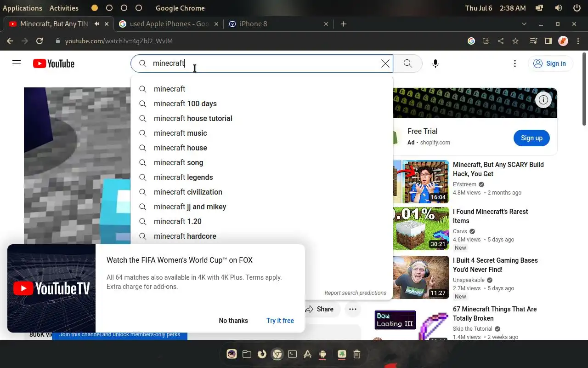Screen dimensions: 588x368
Task: Open YouTube settings three-dot menu
Action: 515,63
